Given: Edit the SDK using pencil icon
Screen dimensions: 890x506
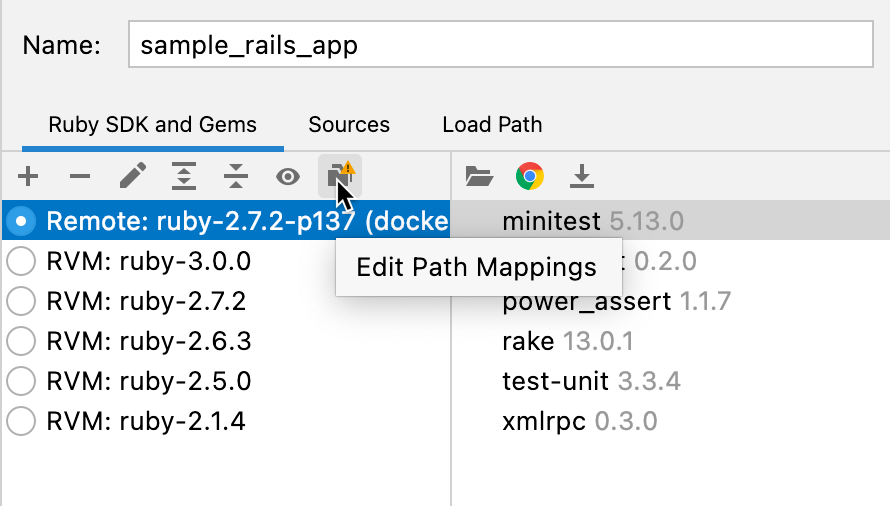Looking at the screenshot, I should tap(133, 176).
